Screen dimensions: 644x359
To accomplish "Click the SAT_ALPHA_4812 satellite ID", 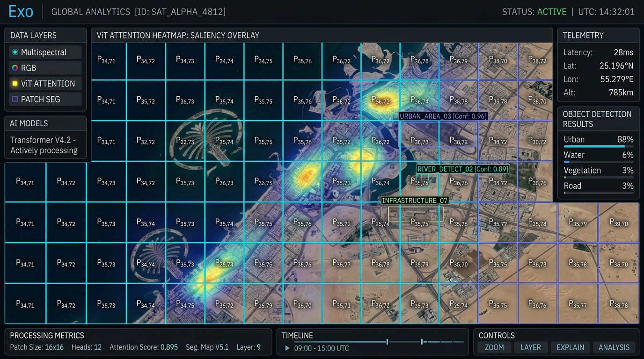I will pyautogui.click(x=188, y=12).
